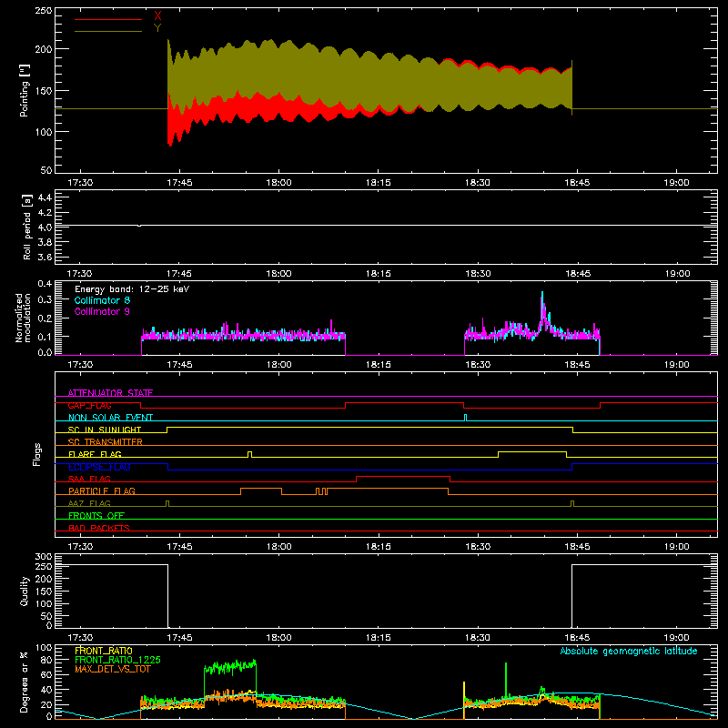
Task: Click the Flags axis title
Action: click(36, 454)
